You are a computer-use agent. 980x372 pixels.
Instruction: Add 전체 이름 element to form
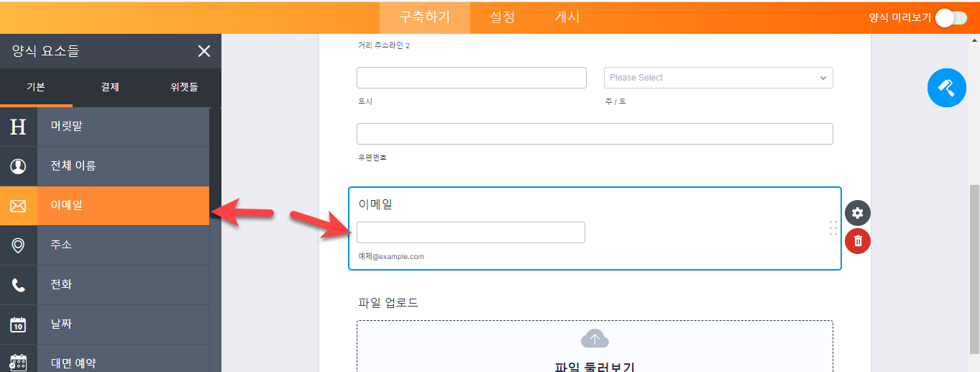click(x=105, y=166)
